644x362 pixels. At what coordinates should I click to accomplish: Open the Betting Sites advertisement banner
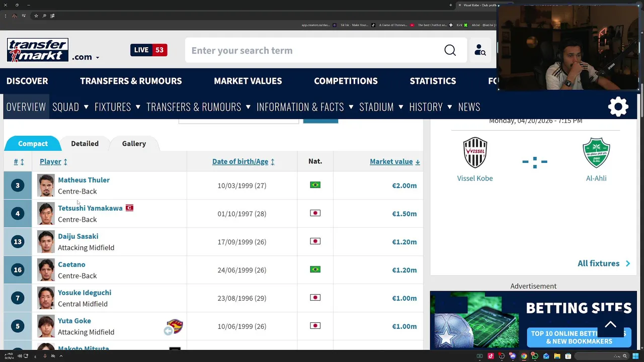[x=533, y=320]
